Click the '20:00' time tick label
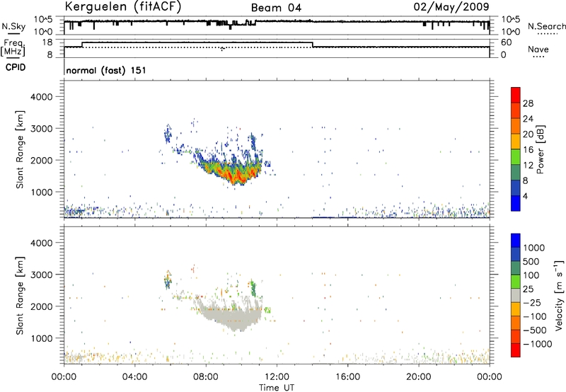Viewport: 566px width, 392px height. [418, 377]
